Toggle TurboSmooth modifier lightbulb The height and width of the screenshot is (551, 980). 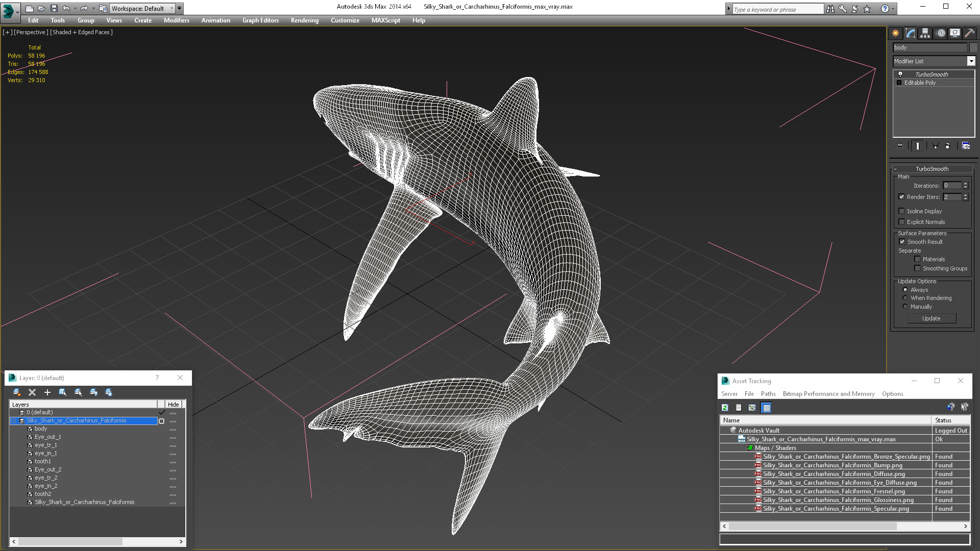click(x=900, y=74)
